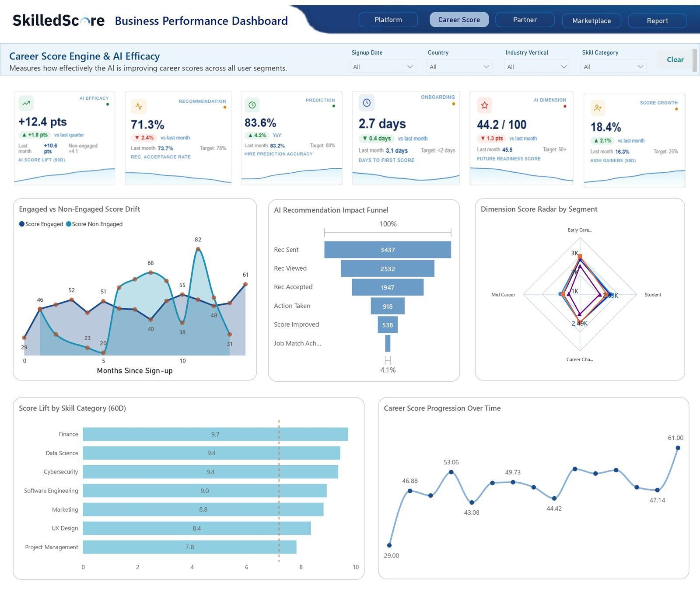Click the Career Score Progression Over Time title
The image size is (700, 603).
pyautogui.click(x=442, y=408)
